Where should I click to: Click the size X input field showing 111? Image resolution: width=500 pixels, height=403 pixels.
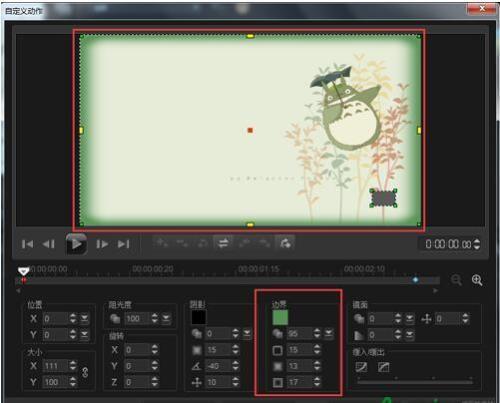(56, 366)
